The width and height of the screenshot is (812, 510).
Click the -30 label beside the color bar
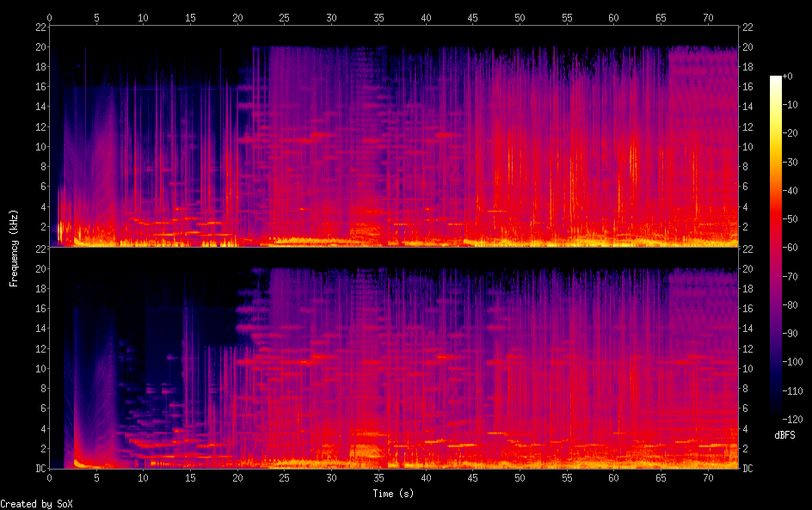[x=797, y=162]
